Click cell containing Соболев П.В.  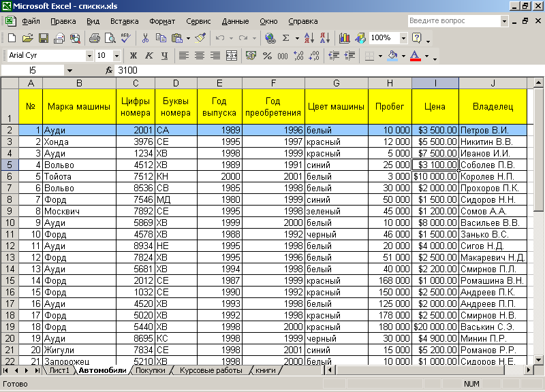pyautogui.click(x=492, y=165)
